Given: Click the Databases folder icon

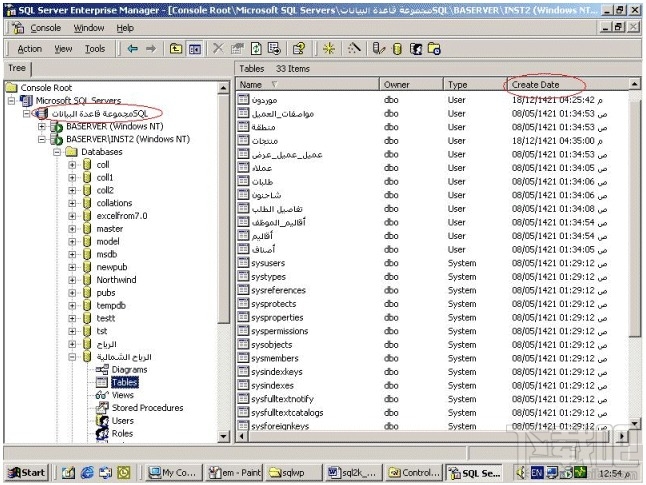Looking at the screenshot, I should pyautogui.click(x=71, y=152).
